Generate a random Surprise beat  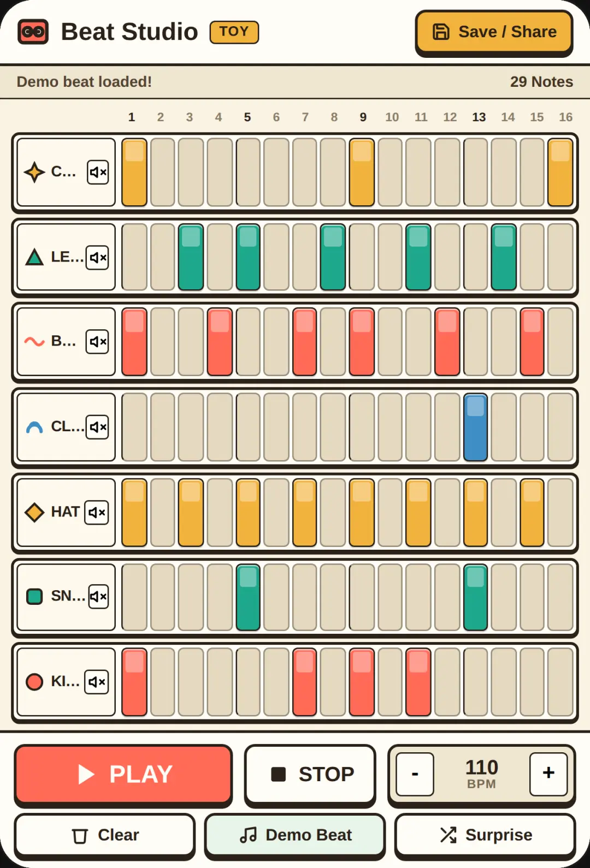point(485,835)
